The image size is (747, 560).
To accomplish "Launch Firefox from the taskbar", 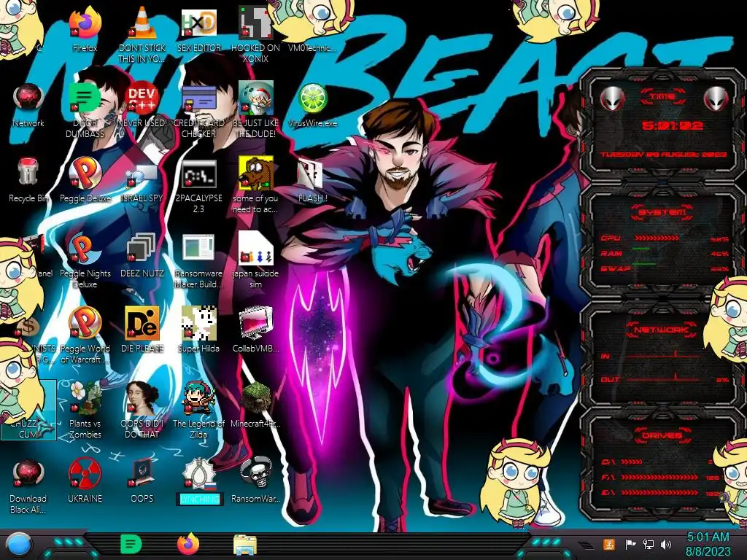I will [x=188, y=544].
